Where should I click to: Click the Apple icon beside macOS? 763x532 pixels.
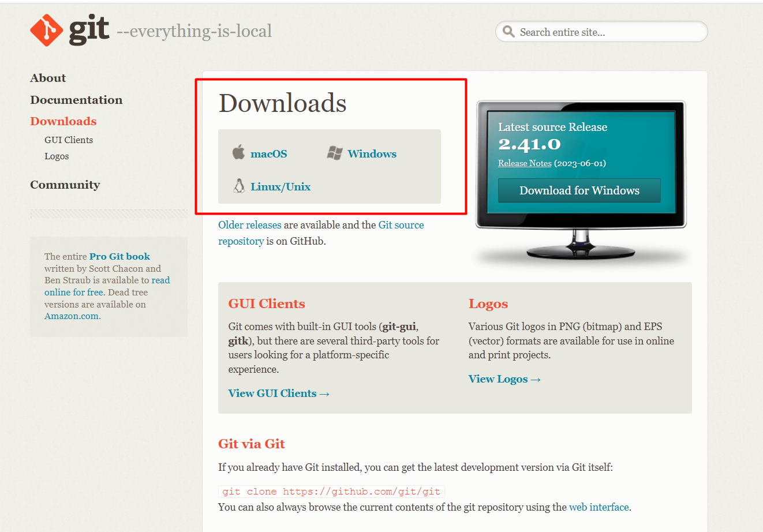click(238, 152)
